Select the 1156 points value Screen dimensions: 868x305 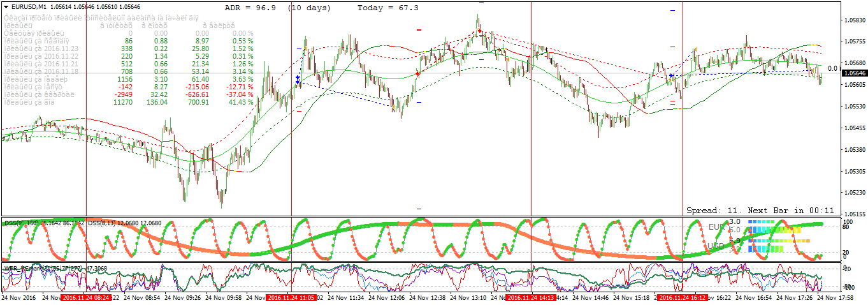coord(125,78)
